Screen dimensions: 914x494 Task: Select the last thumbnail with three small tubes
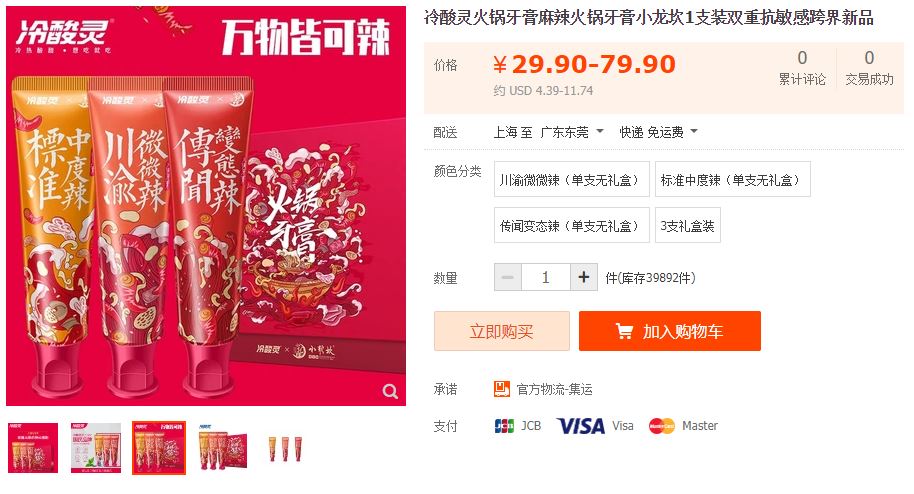pos(285,448)
